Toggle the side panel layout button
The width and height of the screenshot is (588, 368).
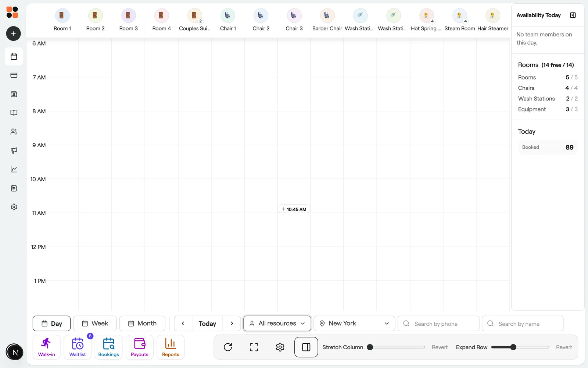tap(306, 347)
